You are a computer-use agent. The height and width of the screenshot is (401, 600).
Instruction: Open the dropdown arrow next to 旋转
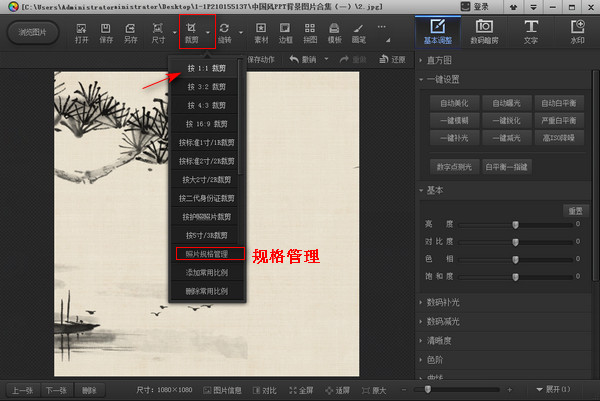(241, 33)
